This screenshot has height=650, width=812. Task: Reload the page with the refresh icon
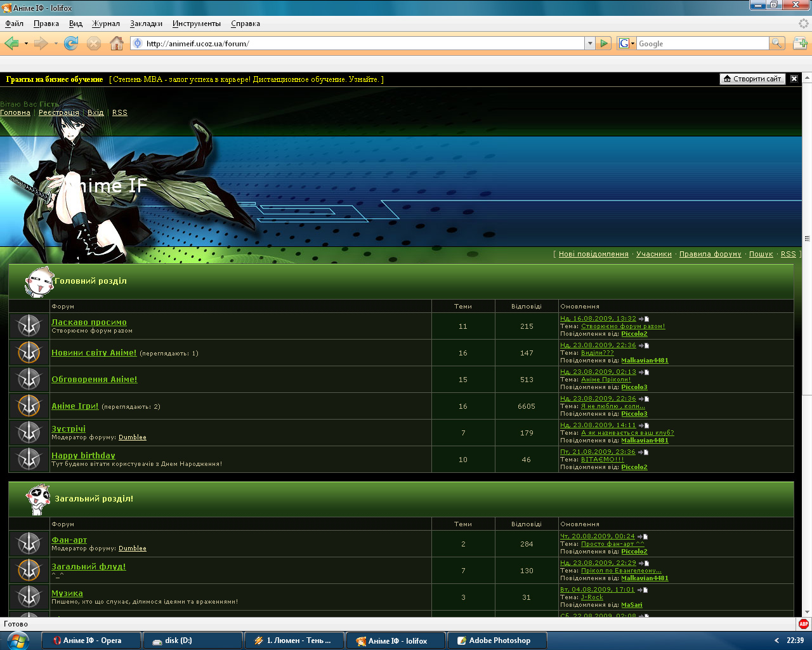(x=71, y=43)
